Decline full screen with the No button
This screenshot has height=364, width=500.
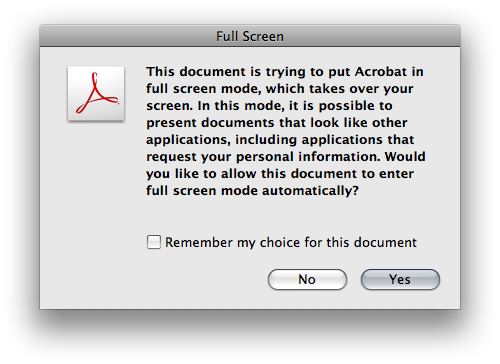point(307,279)
